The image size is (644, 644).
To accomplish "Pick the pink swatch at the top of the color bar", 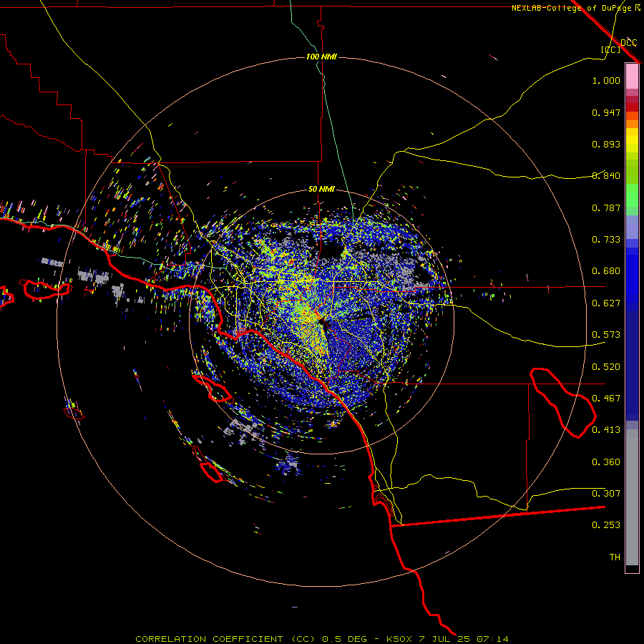I will tap(632, 77).
